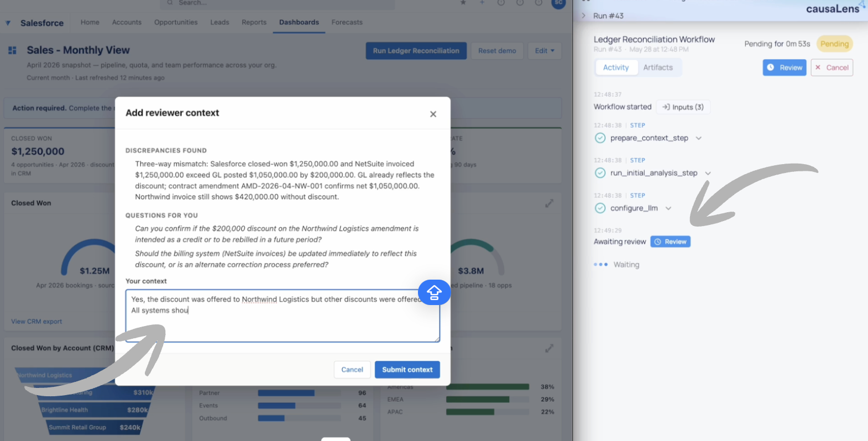868x441 pixels.
Task: Click the small Review badge beside Awaiting review
Action: pyautogui.click(x=670, y=242)
